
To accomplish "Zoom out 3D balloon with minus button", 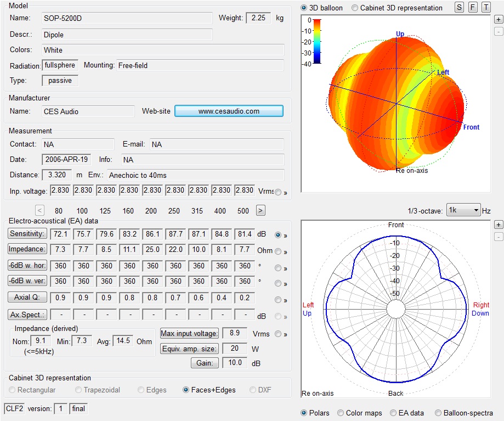I will 498,31.
